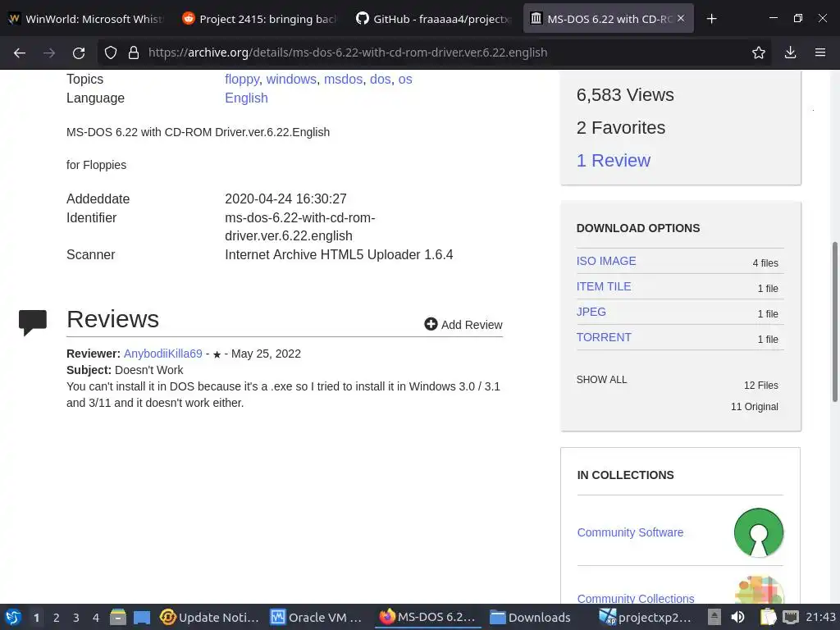Viewport: 840px width, 630px height.
Task: Click SHOW ALL files
Action: pos(601,380)
